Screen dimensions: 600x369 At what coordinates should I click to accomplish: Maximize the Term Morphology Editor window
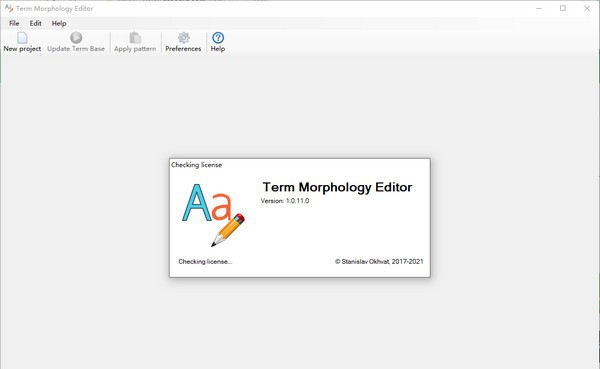point(562,8)
